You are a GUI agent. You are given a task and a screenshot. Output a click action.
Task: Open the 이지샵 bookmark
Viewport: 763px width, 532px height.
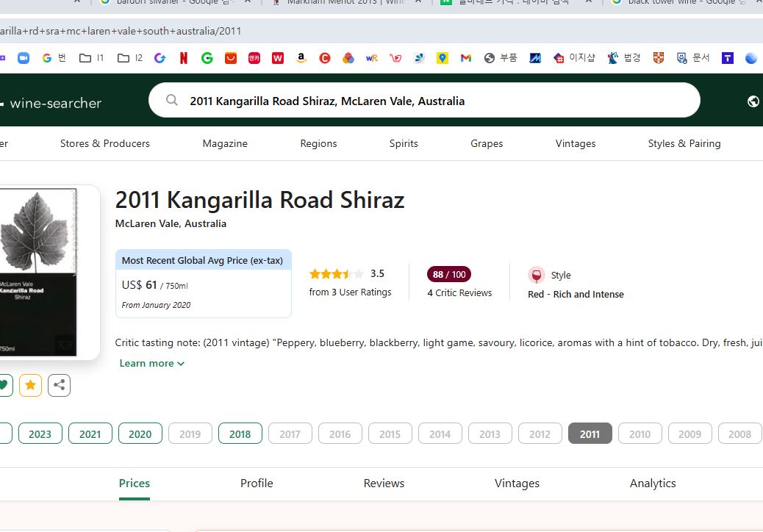575,58
